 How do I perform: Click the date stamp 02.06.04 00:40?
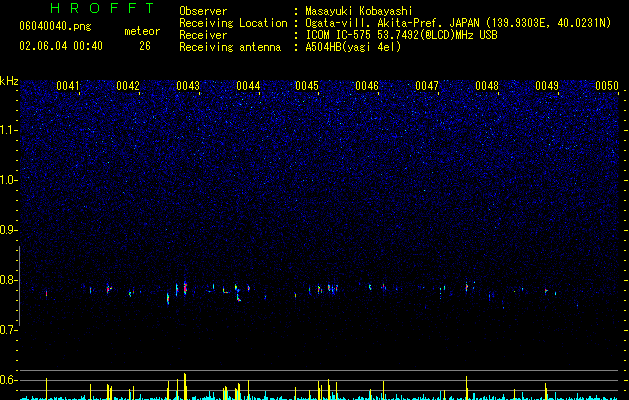(x=61, y=46)
